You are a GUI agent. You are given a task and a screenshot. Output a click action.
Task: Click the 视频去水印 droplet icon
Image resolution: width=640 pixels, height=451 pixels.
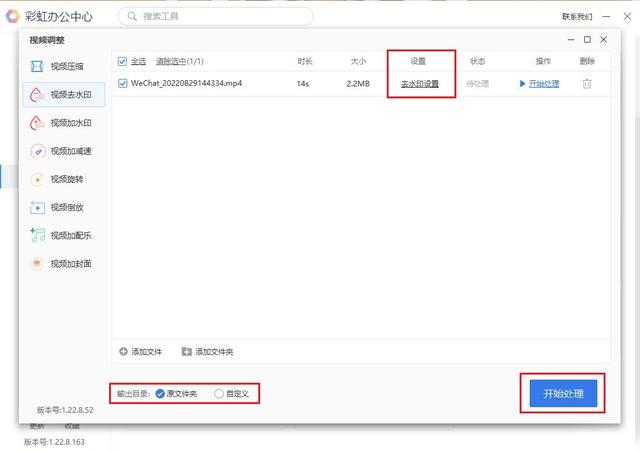[37, 95]
